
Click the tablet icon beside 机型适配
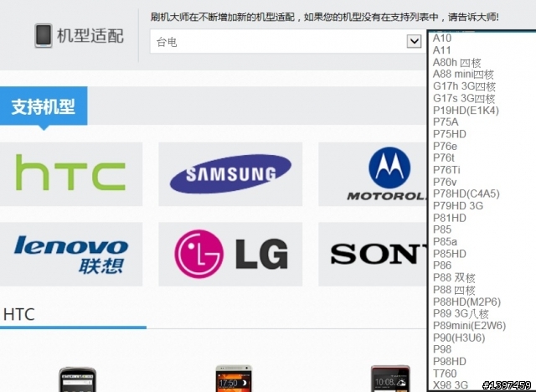click(x=44, y=35)
